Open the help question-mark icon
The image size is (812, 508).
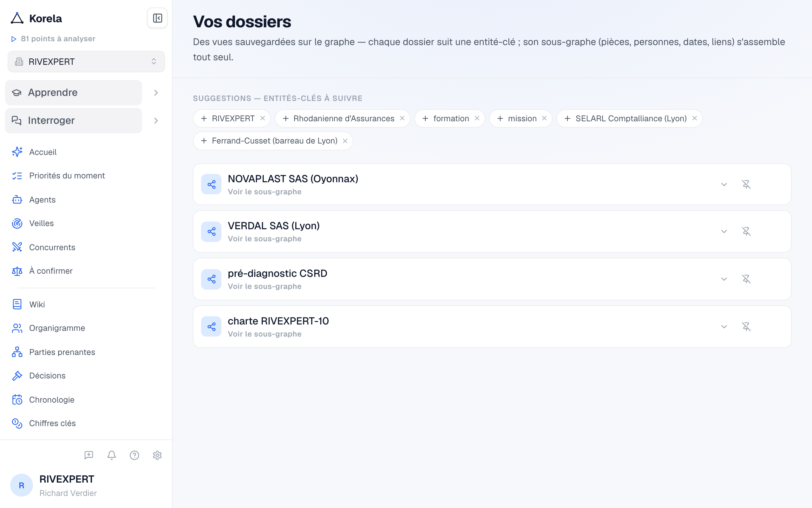click(134, 455)
